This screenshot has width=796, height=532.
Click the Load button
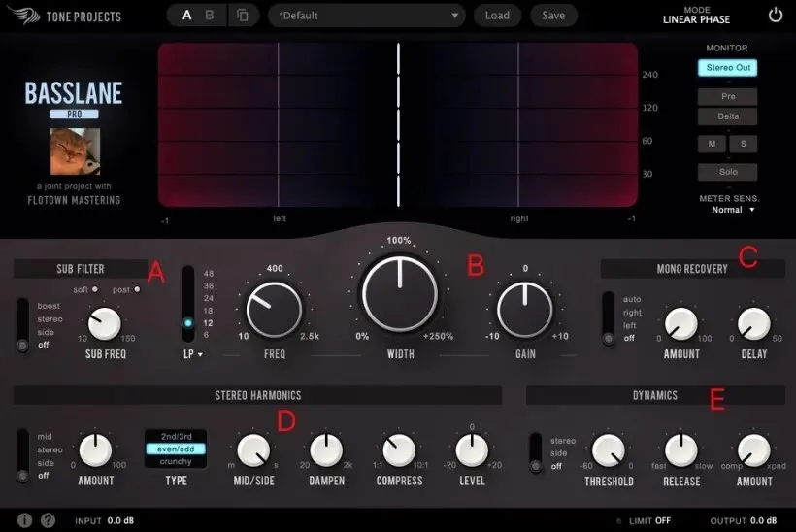point(497,16)
